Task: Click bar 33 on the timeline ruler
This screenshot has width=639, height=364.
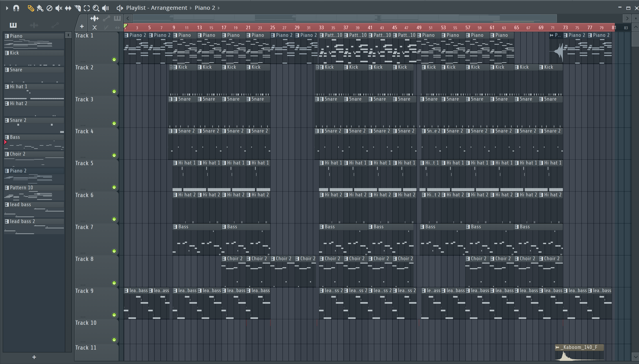Action: coord(321,27)
